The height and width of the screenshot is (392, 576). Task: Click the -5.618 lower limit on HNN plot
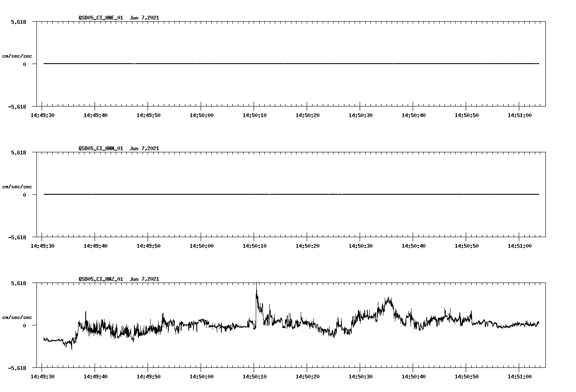pyautogui.click(x=17, y=237)
